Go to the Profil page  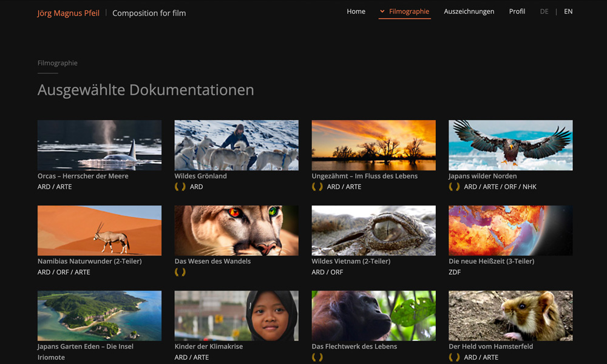[x=517, y=12]
